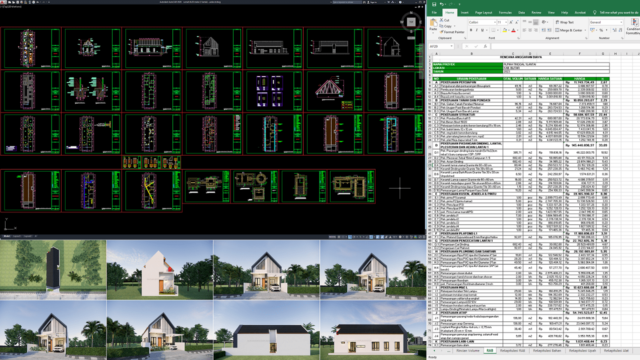Click Comma Style icon

click(607, 30)
